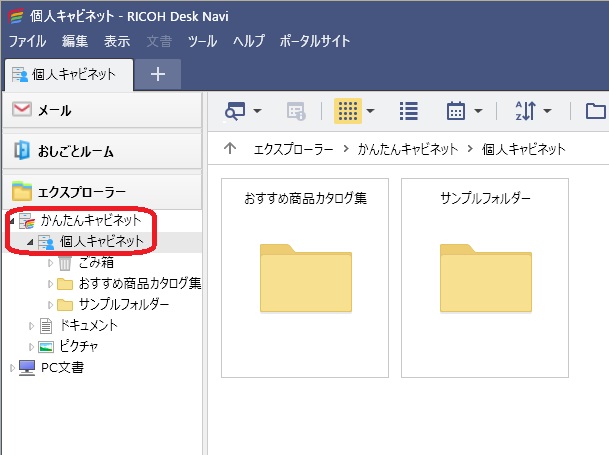Open the おしごとルーム panel
The height and width of the screenshot is (455, 609).
tap(102, 151)
